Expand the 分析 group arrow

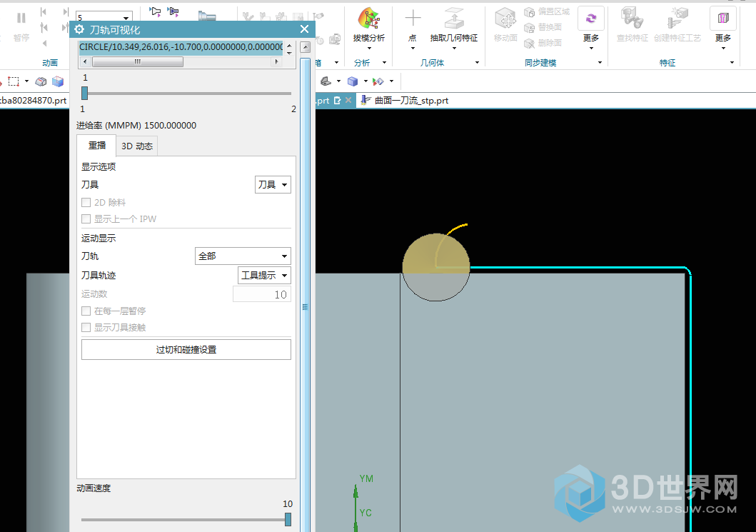tap(384, 63)
